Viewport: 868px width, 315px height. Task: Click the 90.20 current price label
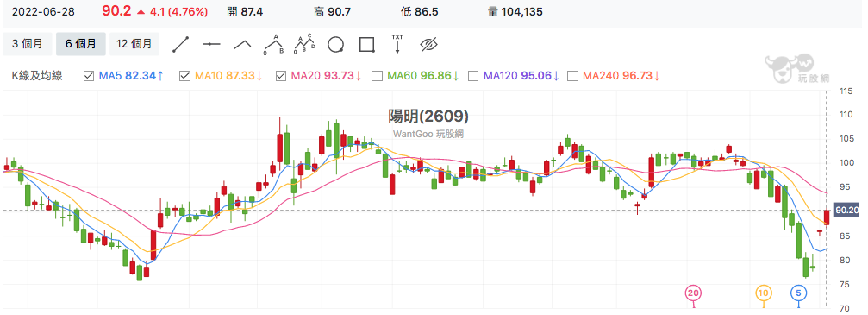pos(847,211)
